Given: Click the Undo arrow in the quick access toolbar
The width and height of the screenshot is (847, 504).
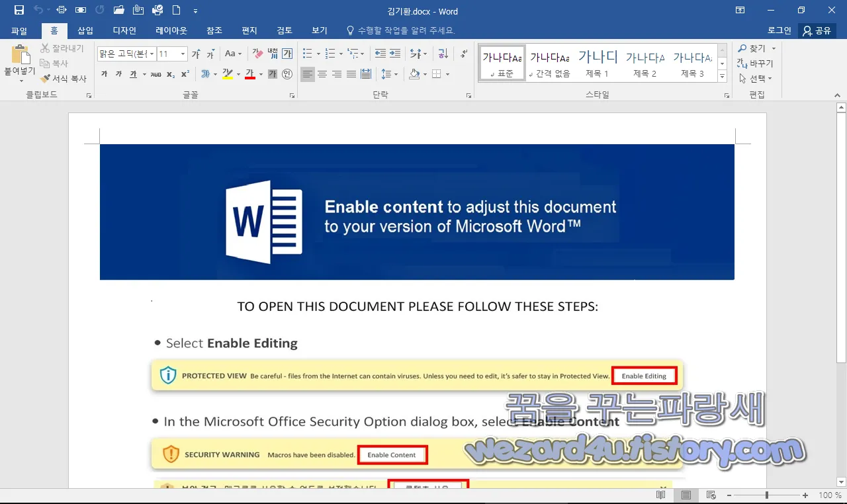Looking at the screenshot, I should 38,10.
